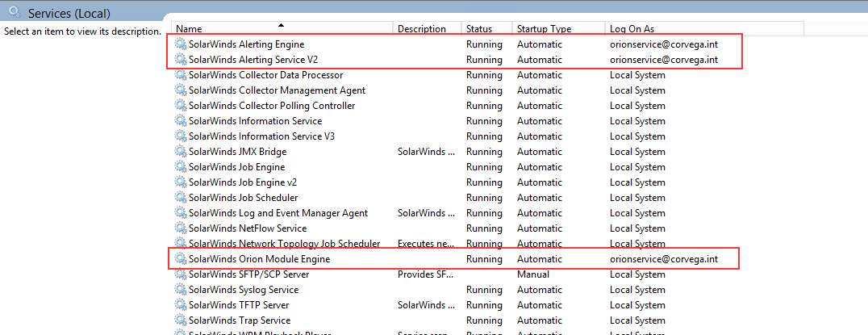Click description of SolarWinds TFTP Server

coord(426,305)
